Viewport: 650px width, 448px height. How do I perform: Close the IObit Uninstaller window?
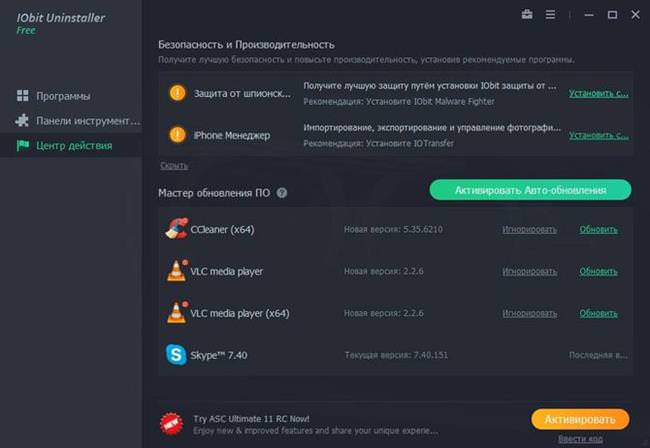(x=635, y=15)
